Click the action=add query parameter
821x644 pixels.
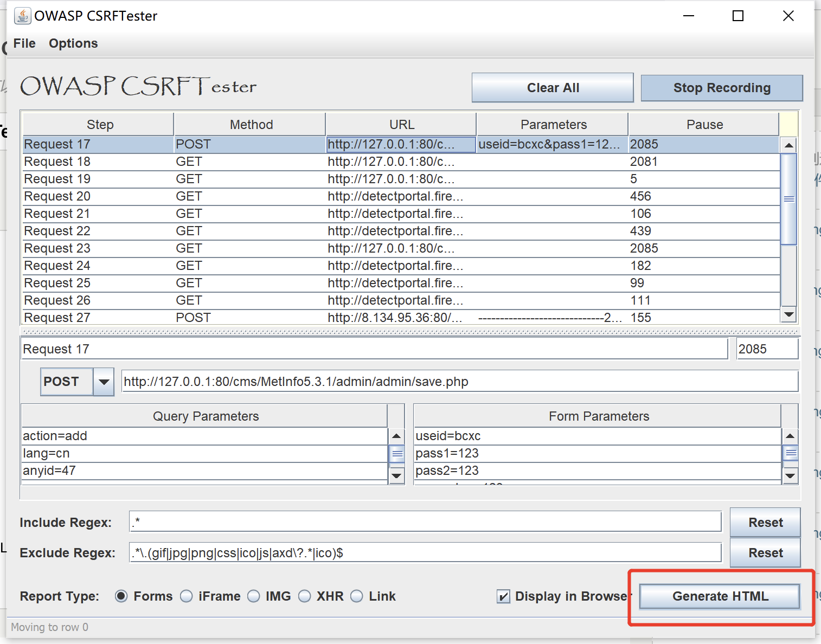tap(205, 436)
